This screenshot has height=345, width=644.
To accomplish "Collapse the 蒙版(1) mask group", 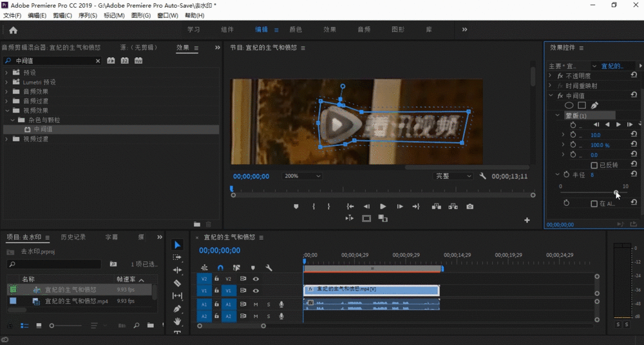I will click(x=557, y=115).
